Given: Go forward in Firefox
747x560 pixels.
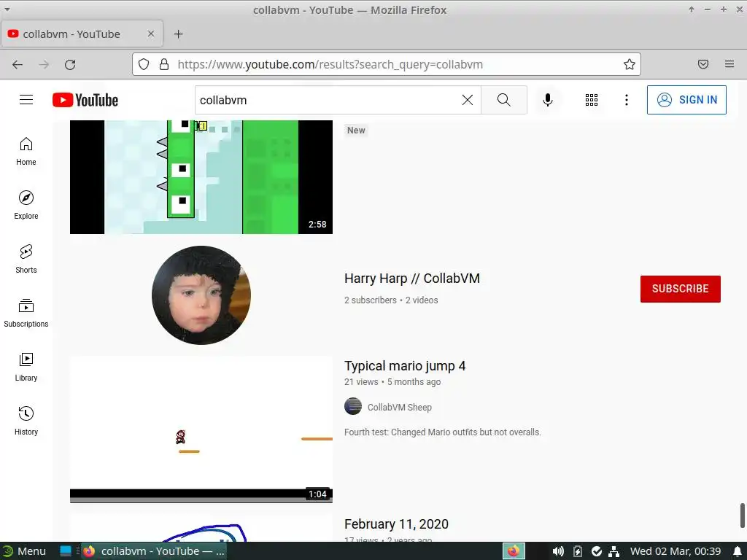Looking at the screenshot, I should point(44,64).
